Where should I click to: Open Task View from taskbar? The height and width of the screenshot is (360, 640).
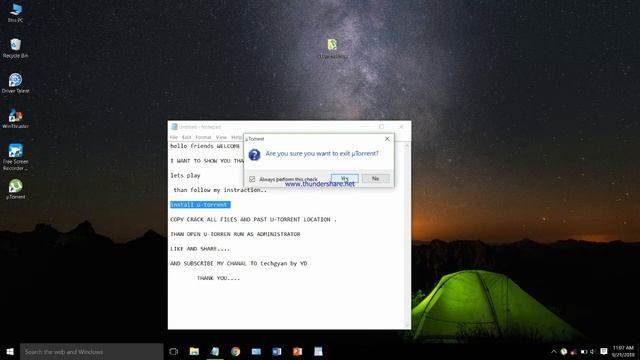coord(173,351)
